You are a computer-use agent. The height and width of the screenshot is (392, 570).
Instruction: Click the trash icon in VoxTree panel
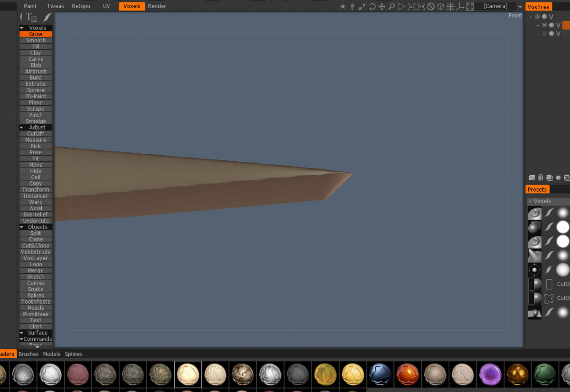tap(541, 177)
